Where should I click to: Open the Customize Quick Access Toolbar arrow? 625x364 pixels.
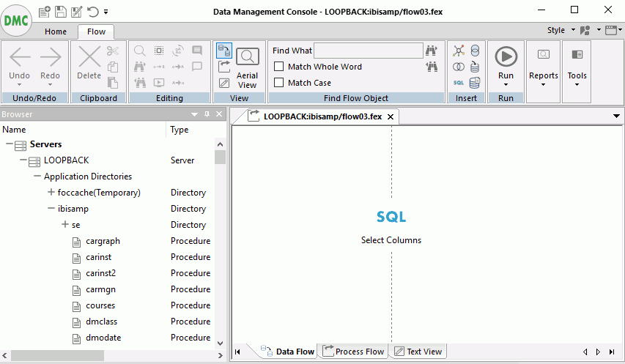tap(106, 12)
